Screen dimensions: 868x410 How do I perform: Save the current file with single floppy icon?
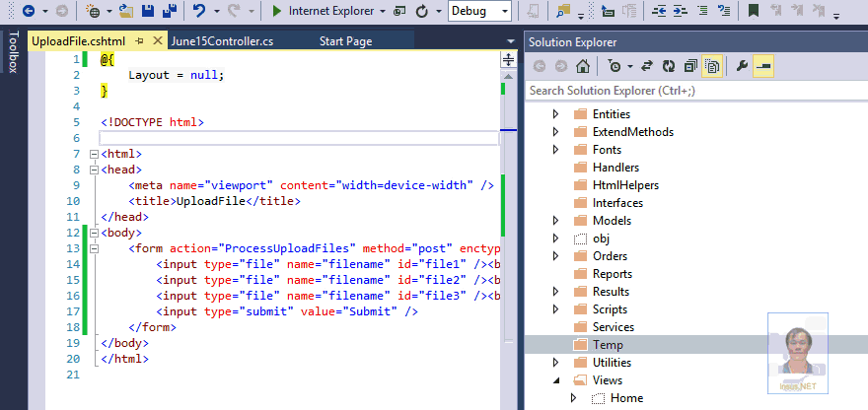coord(148,11)
